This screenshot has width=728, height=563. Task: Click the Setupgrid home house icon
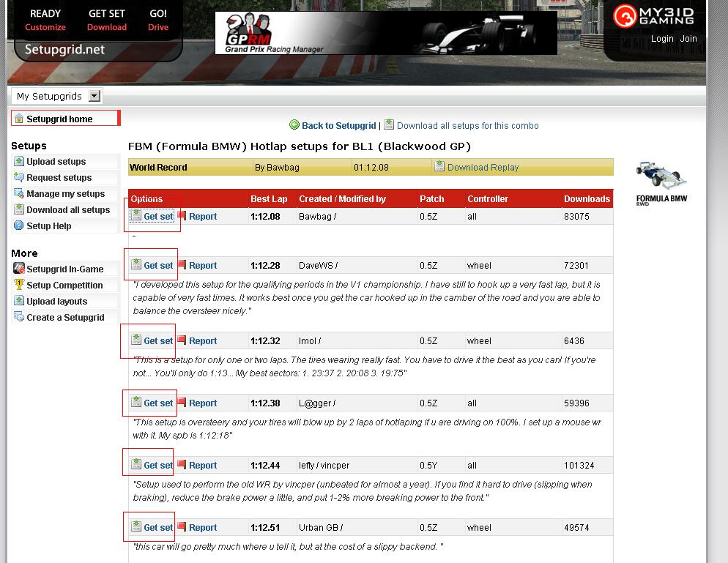pos(19,119)
